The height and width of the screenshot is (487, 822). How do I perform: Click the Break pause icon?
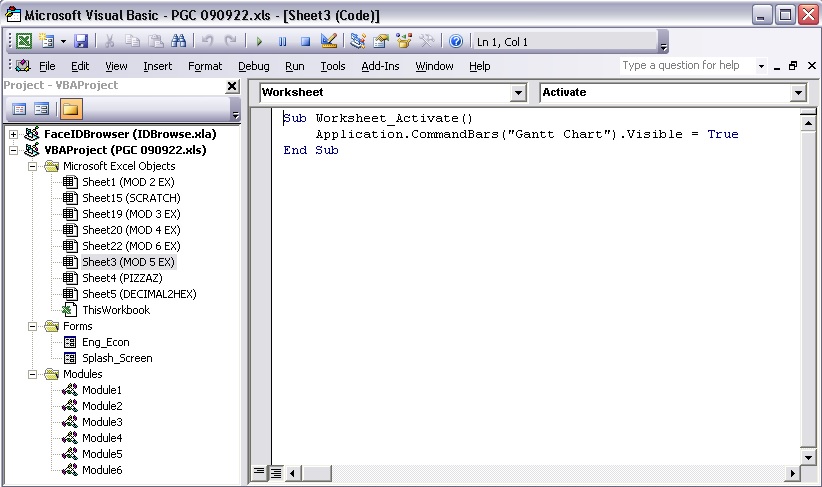click(283, 41)
